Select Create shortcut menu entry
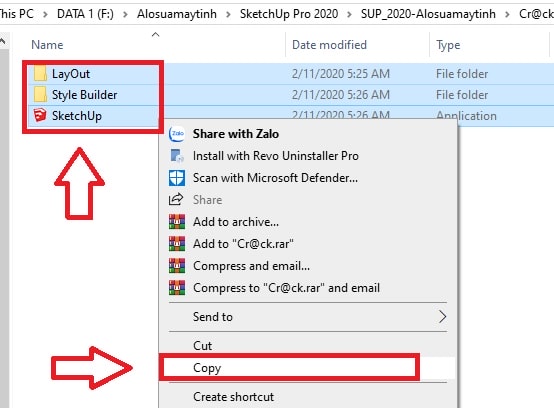This screenshot has height=408, width=554. pos(234,397)
